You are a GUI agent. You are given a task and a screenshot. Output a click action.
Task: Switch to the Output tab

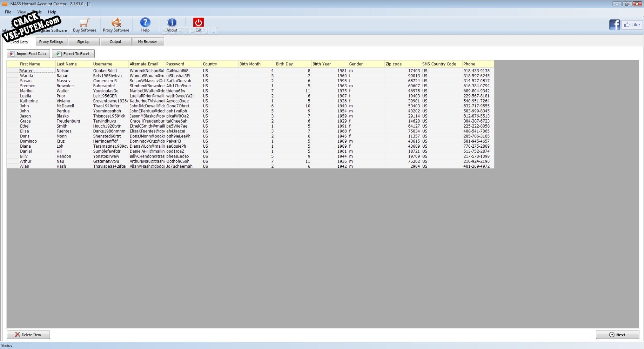point(115,42)
